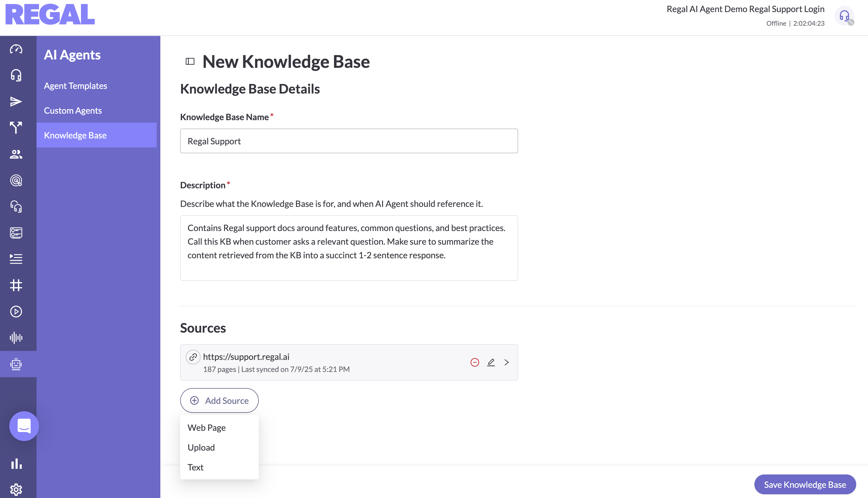Click the REGAL logo
The height and width of the screenshot is (498, 868).
point(50,14)
